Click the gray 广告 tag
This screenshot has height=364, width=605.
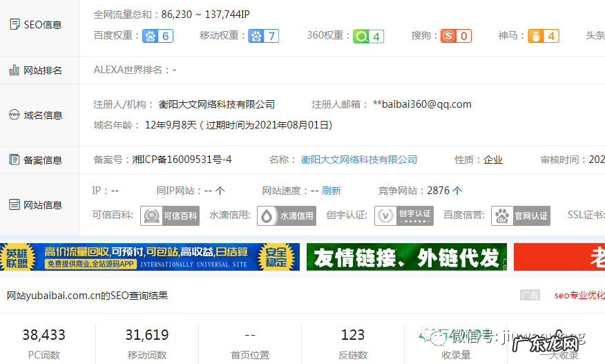(x=530, y=296)
